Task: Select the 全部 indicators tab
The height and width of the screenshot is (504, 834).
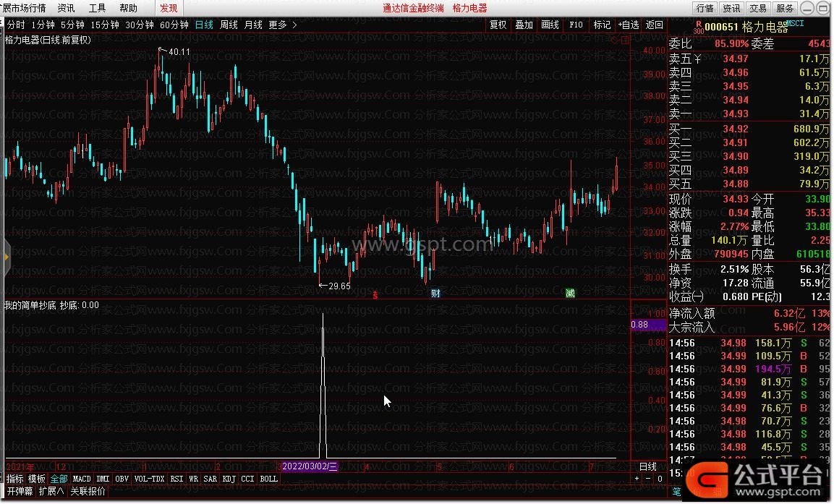Action: [x=59, y=479]
